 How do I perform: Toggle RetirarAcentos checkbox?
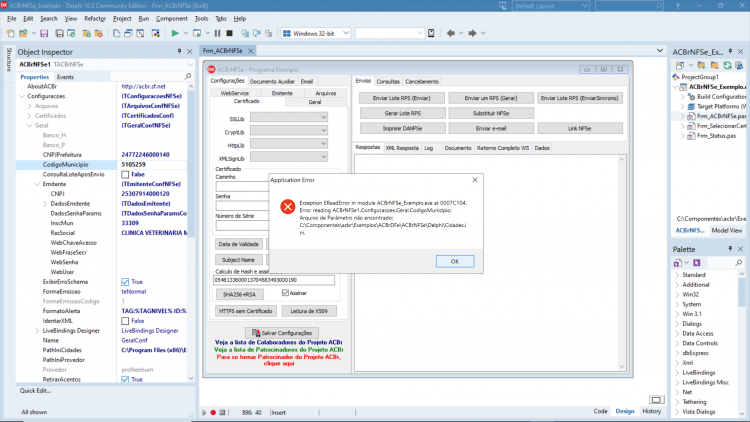coord(125,379)
